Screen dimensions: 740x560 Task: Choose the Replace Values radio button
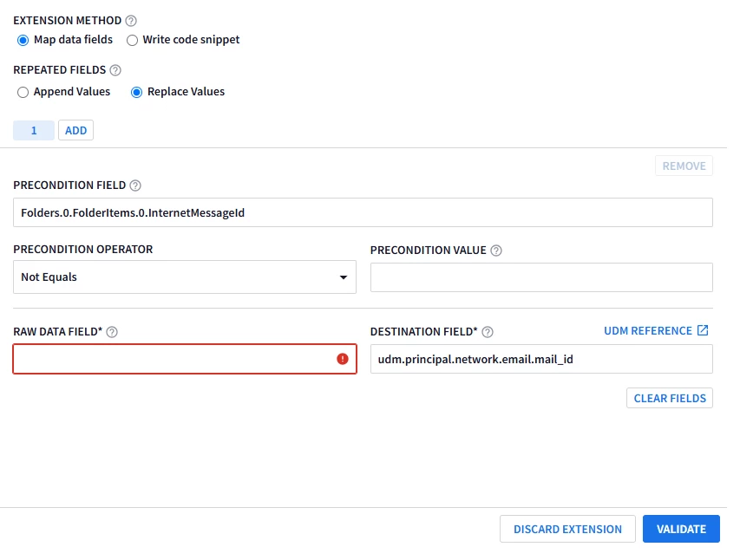(136, 92)
